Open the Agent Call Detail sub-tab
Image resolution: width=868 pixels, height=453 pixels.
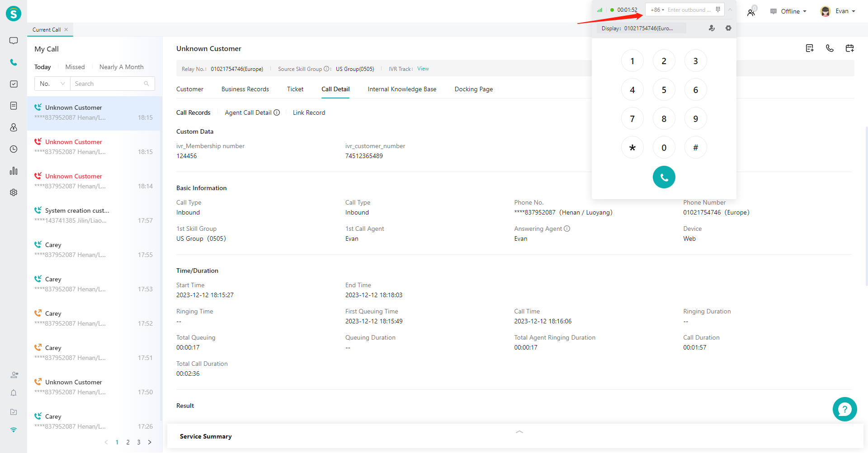pyautogui.click(x=248, y=112)
